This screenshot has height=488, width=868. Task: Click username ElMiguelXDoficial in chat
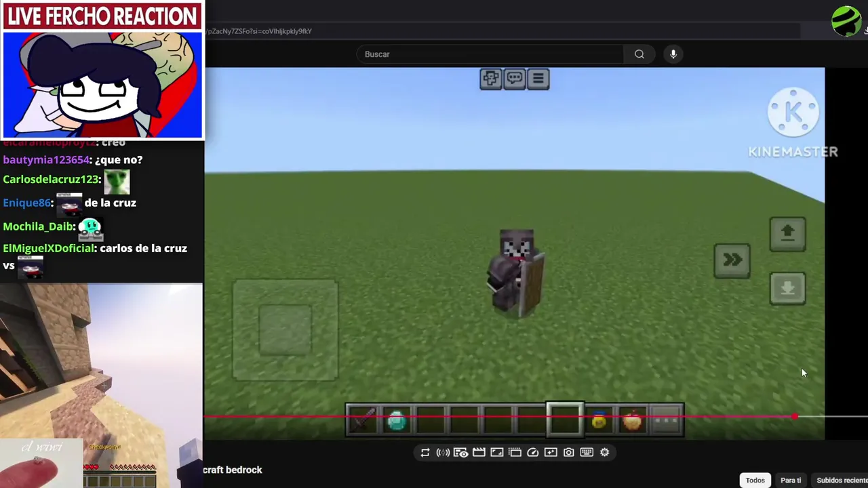click(x=48, y=249)
